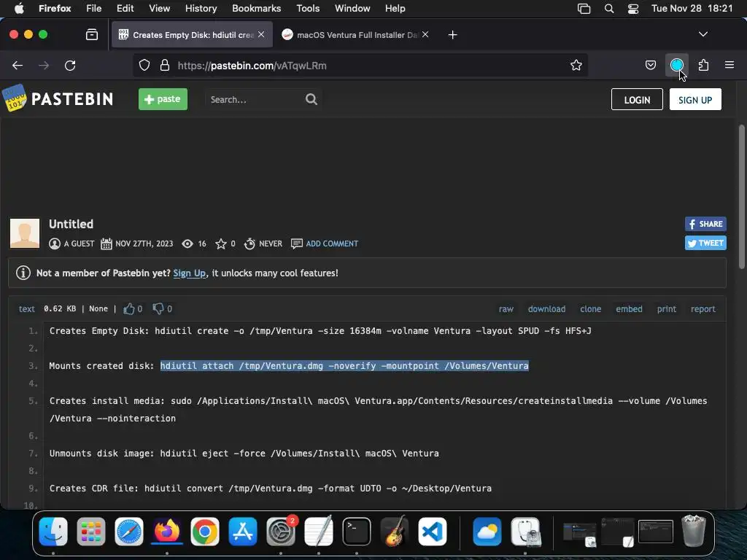Open Launchpad from the Dock
The image size is (747, 560).
[x=91, y=531]
